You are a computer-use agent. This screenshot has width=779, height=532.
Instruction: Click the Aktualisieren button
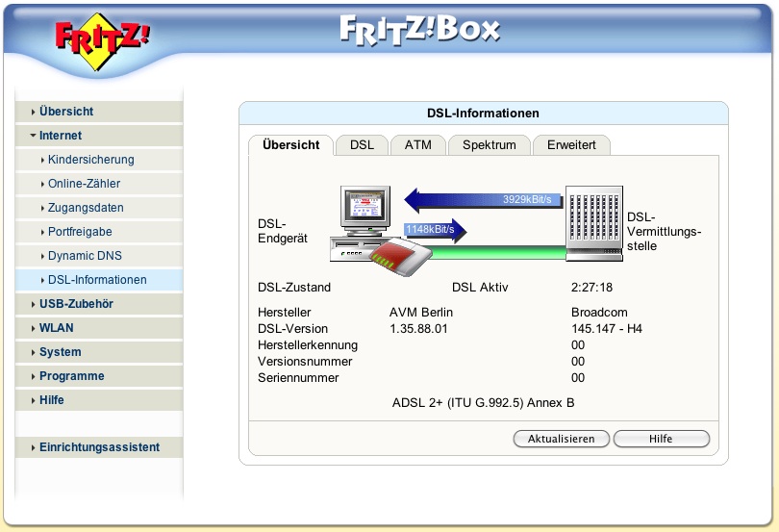click(561, 439)
